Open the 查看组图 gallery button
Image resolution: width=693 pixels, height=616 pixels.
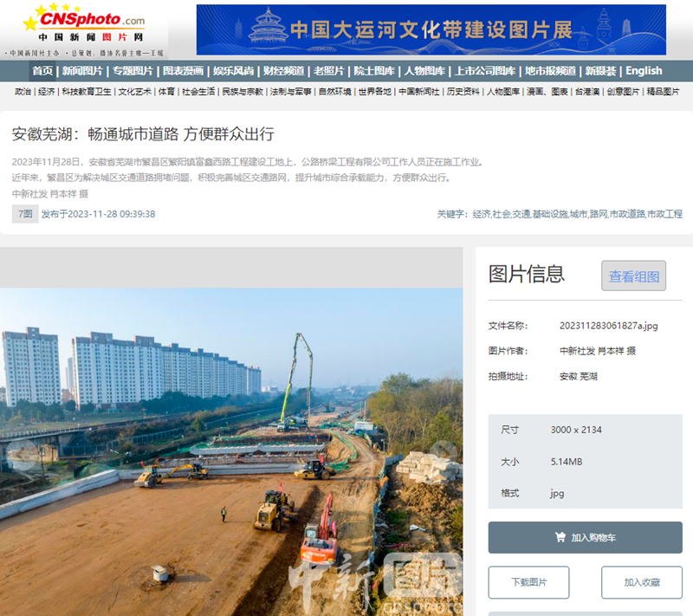tap(633, 276)
